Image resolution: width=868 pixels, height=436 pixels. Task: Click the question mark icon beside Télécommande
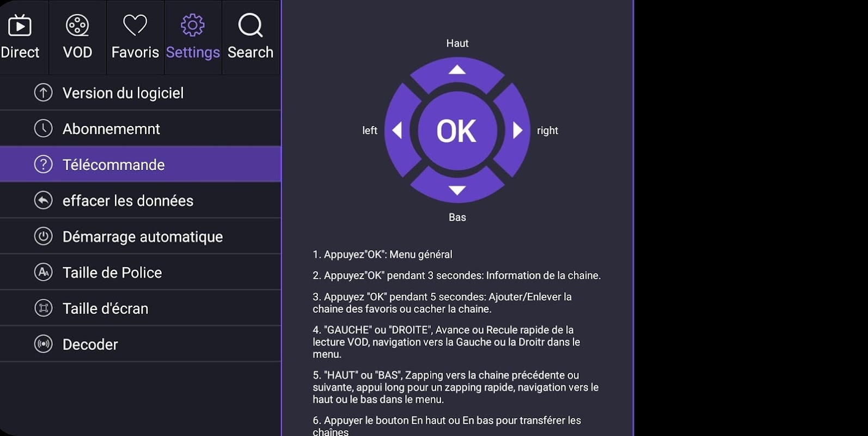[x=44, y=165]
